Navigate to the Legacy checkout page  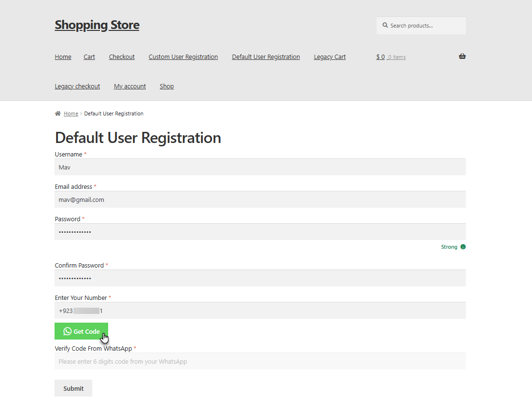click(x=77, y=86)
